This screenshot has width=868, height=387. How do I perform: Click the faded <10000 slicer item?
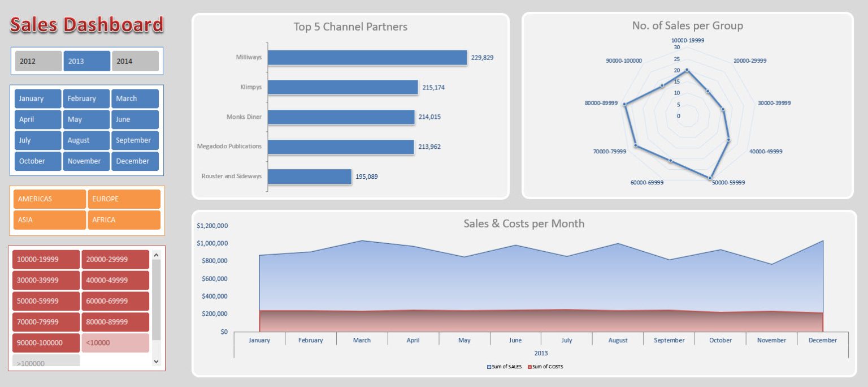tap(115, 343)
